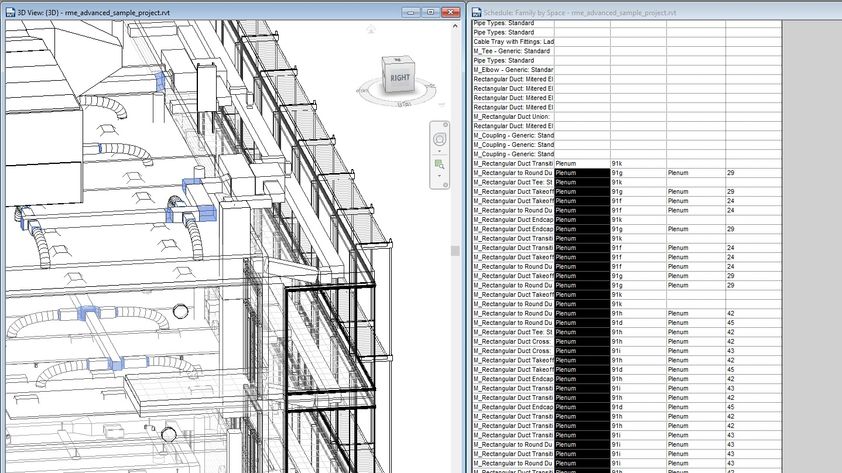Click the 3D View window icon
842x473 pixels.
[11, 12]
